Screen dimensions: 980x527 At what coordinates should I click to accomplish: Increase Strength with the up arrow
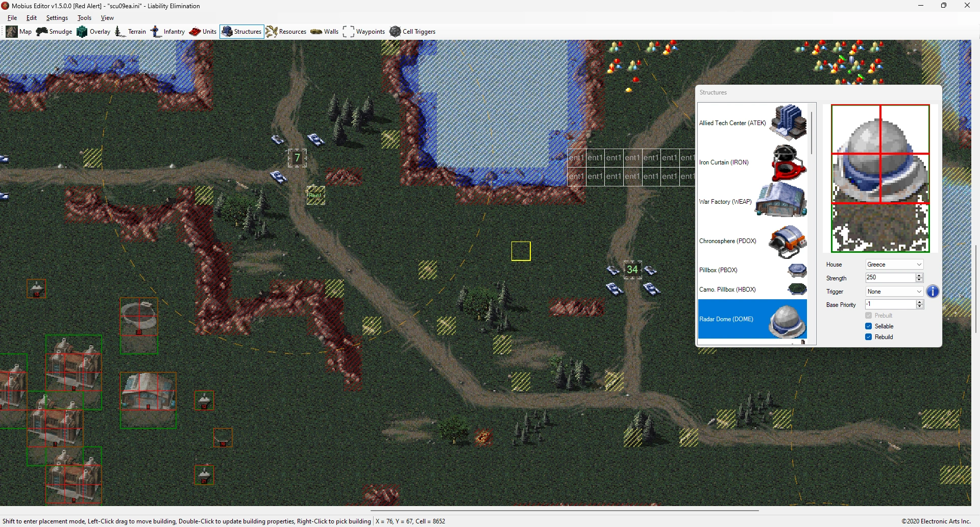(x=919, y=275)
